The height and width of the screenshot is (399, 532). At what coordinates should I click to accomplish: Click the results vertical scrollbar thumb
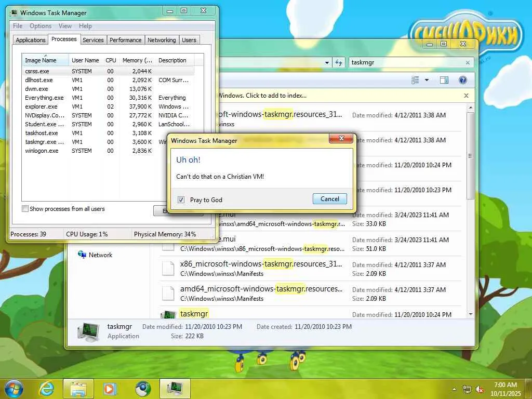pos(470,156)
